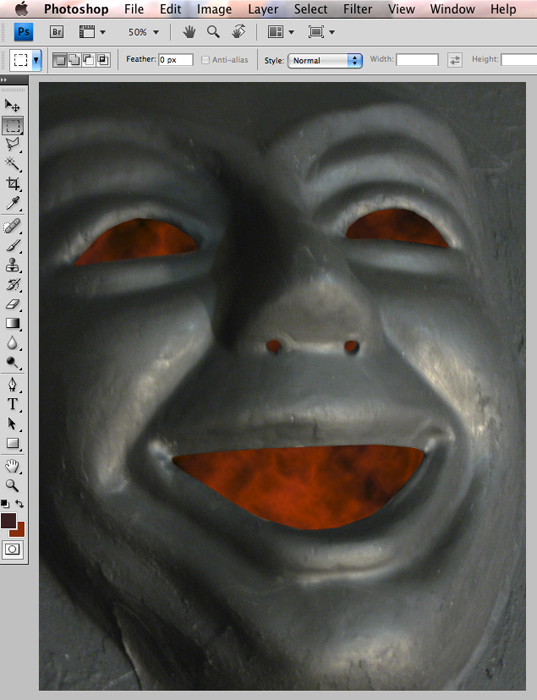Swap foreground and background colors
Image resolution: width=537 pixels, height=700 pixels.
[x=20, y=504]
